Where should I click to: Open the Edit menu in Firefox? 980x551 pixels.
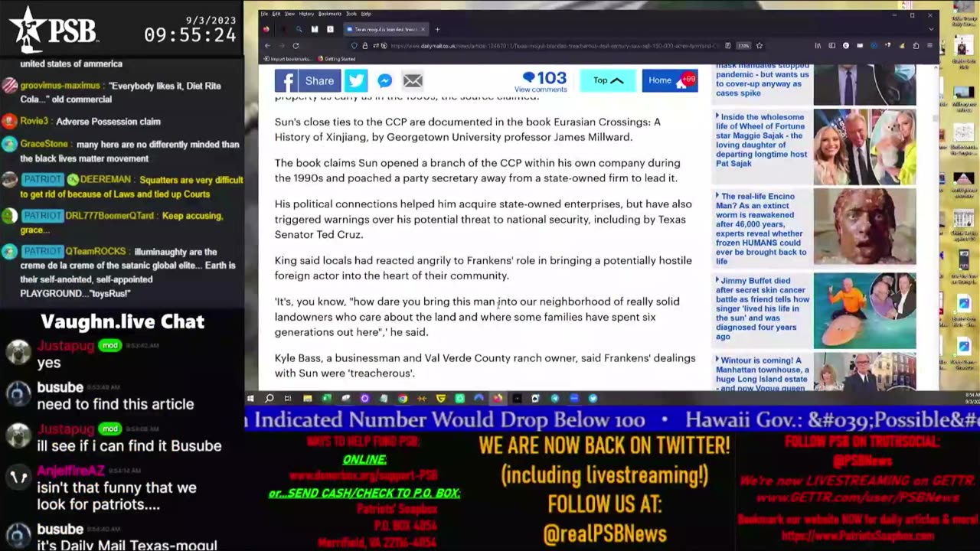point(276,14)
